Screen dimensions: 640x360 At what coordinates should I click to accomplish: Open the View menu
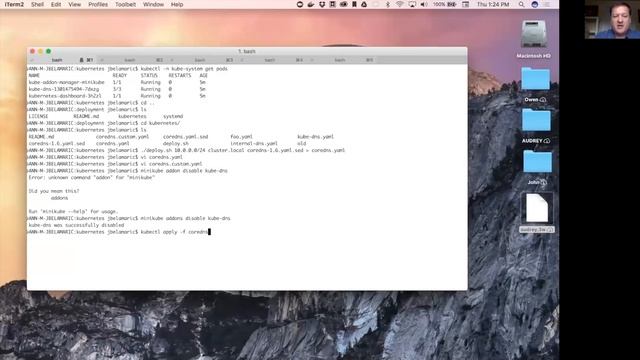pyautogui.click(x=74, y=4)
